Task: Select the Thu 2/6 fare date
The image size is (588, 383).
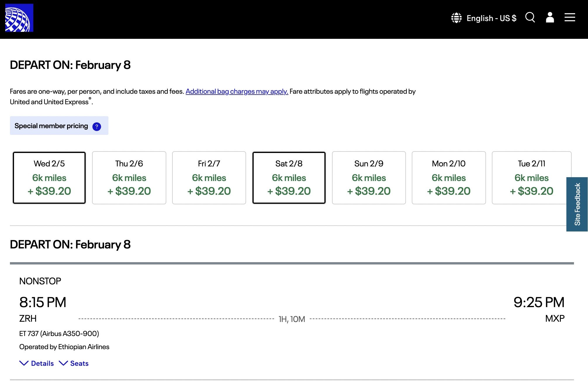Action: 129,177
